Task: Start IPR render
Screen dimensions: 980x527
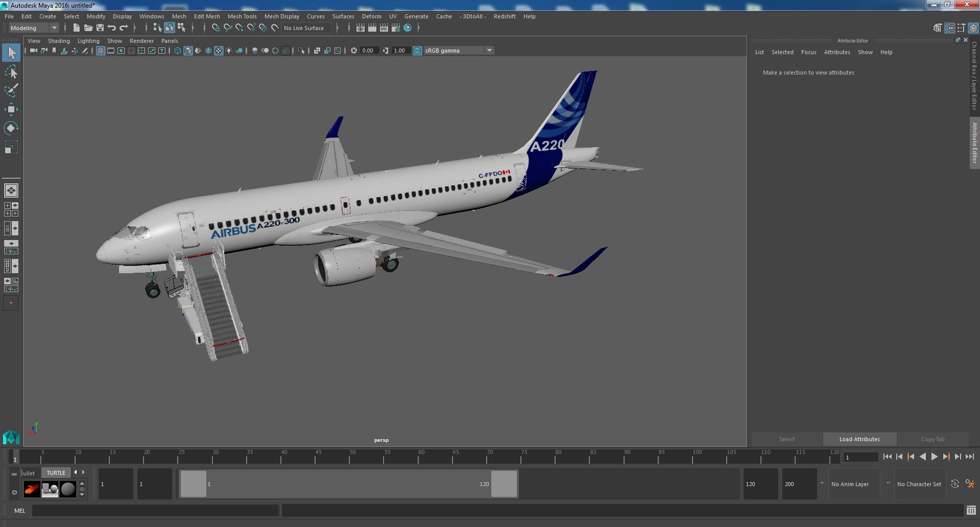Action: (384, 28)
